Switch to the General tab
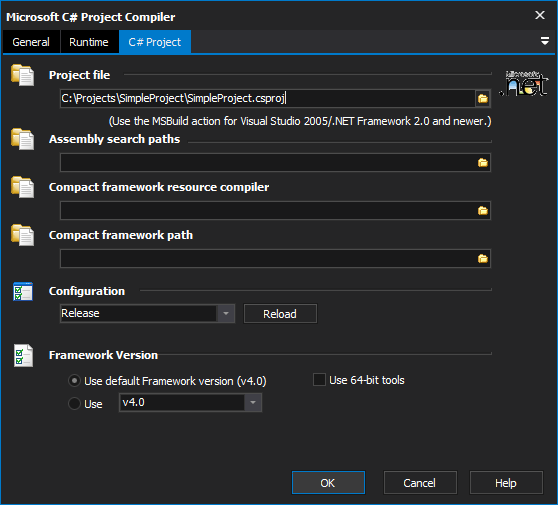Image resolution: width=558 pixels, height=505 pixels. coord(31,42)
